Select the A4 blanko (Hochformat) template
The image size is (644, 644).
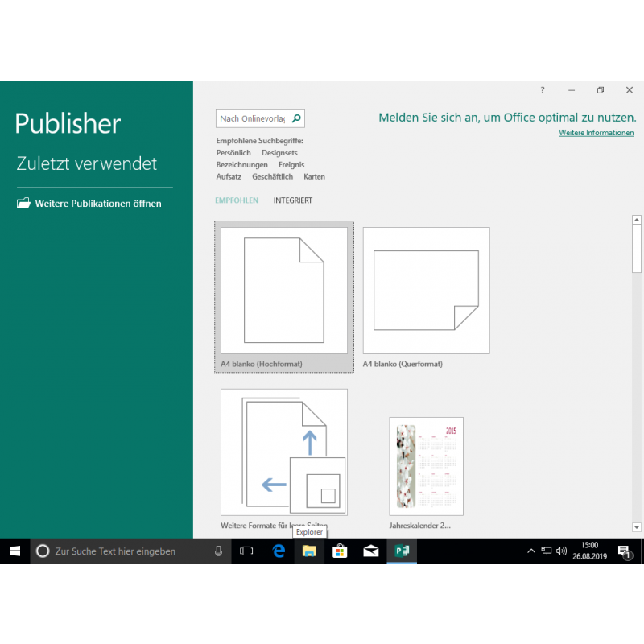click(x=284, y=291)
